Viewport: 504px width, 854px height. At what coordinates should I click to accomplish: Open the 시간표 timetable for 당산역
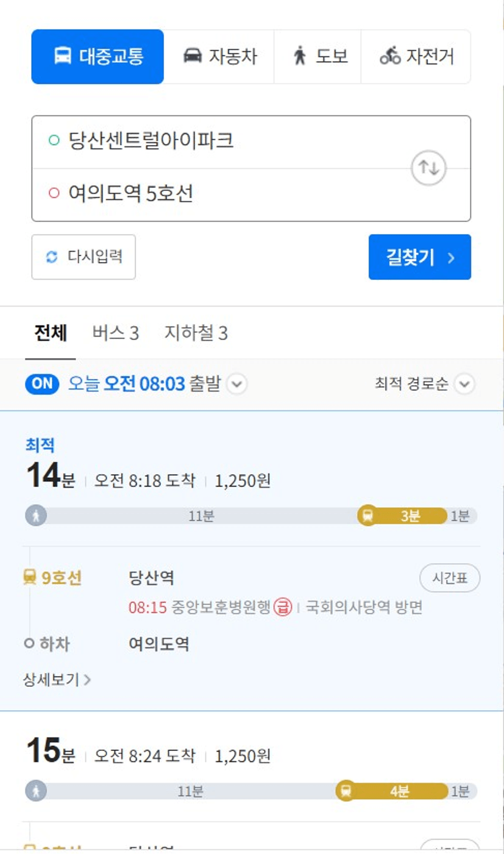click(x=450, y=578)
